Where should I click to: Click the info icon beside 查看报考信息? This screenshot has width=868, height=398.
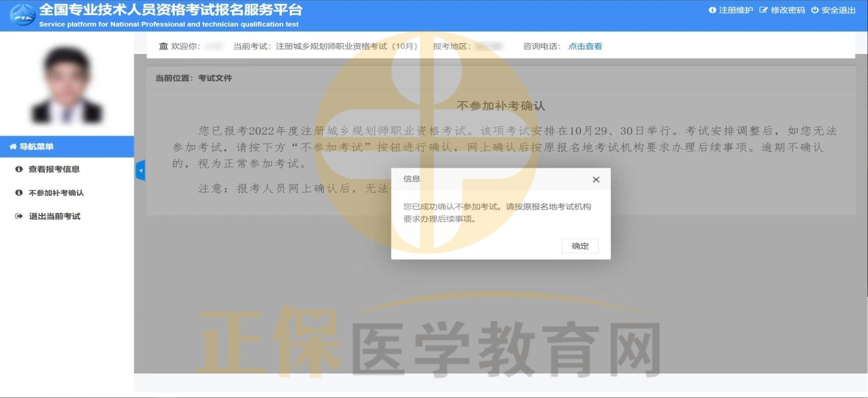[19, 169]
